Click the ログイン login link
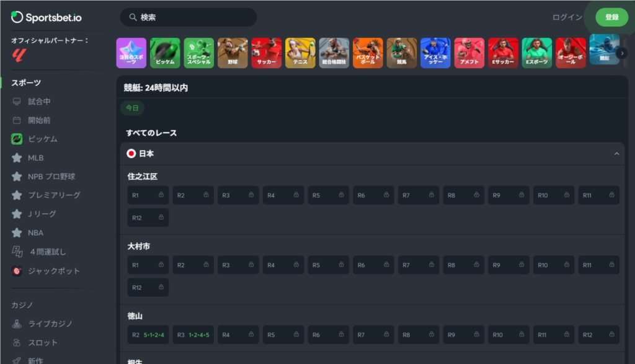 (567, 17)
